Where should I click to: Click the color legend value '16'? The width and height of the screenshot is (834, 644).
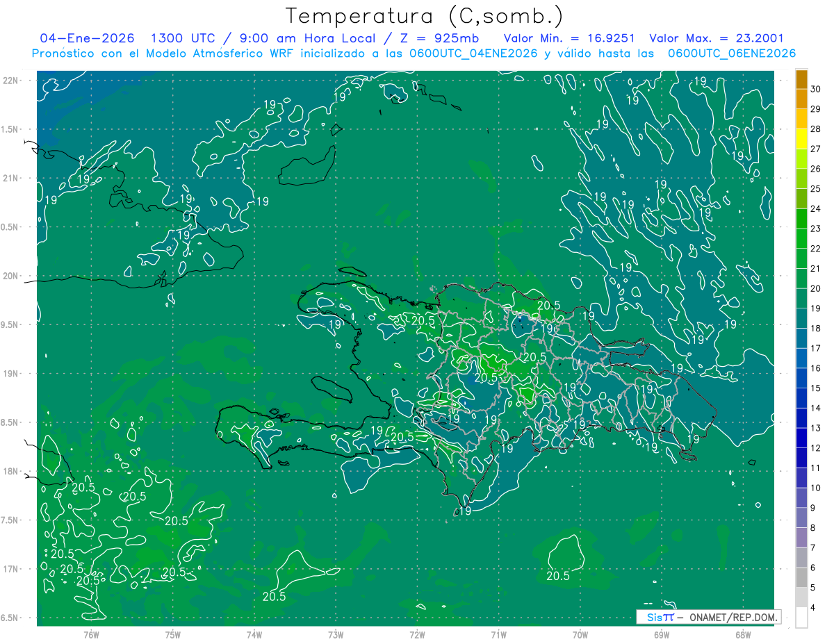(816, 368)
